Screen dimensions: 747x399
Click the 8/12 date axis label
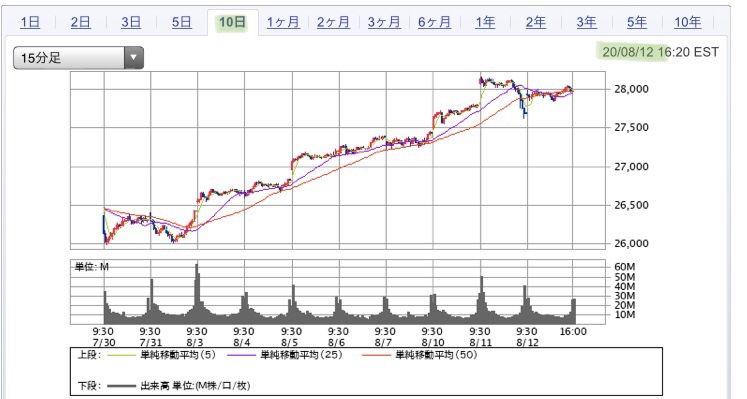tap(527, 342)
